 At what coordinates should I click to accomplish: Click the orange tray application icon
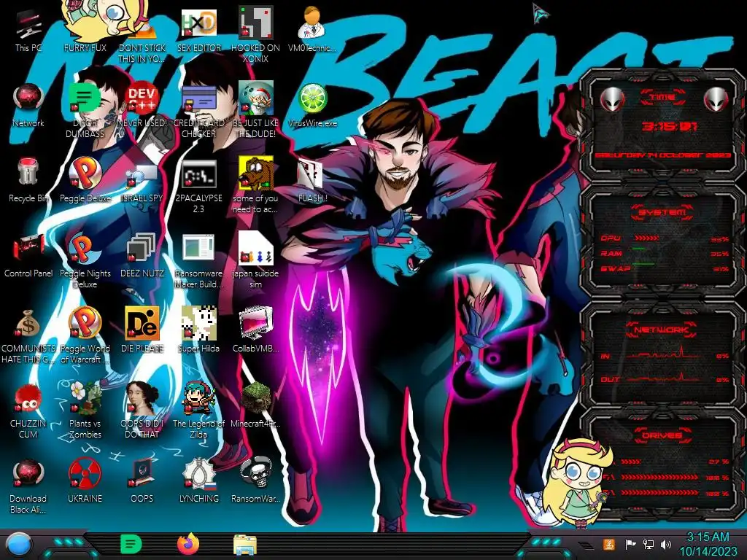tap(608, 544)
